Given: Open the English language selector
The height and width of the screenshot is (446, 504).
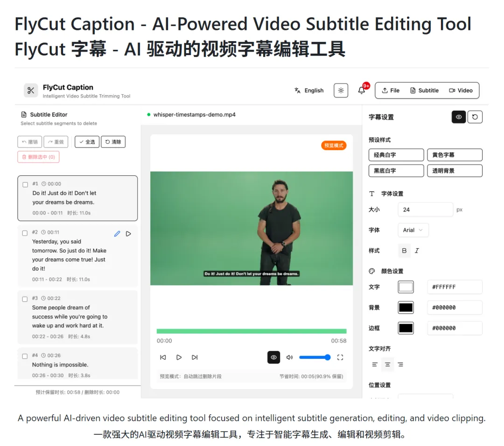Looking at the screenshot, I should point(309,91).
